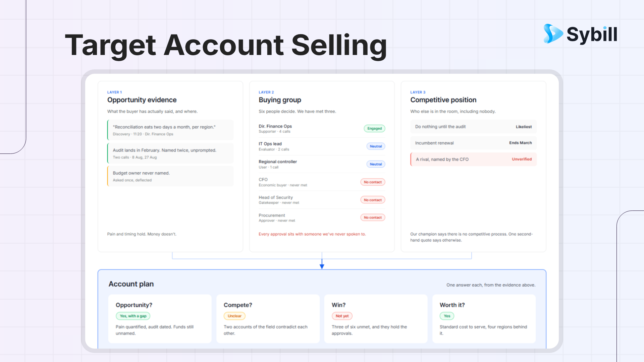Click the "Approver · never met" detail
The image size is (644, 362).
click(x=277, y=221)
